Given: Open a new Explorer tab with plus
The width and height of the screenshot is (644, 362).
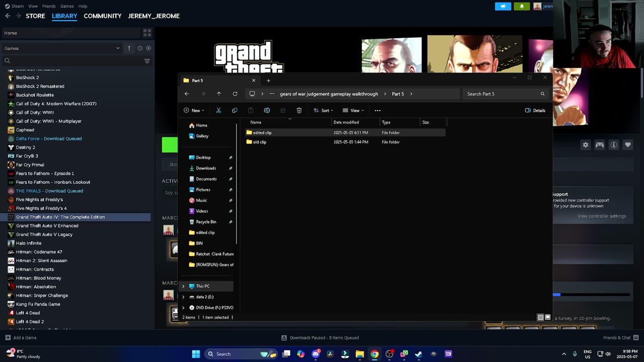Looking at the screenshot, I should pyautogui.click(x=268, y=80).
